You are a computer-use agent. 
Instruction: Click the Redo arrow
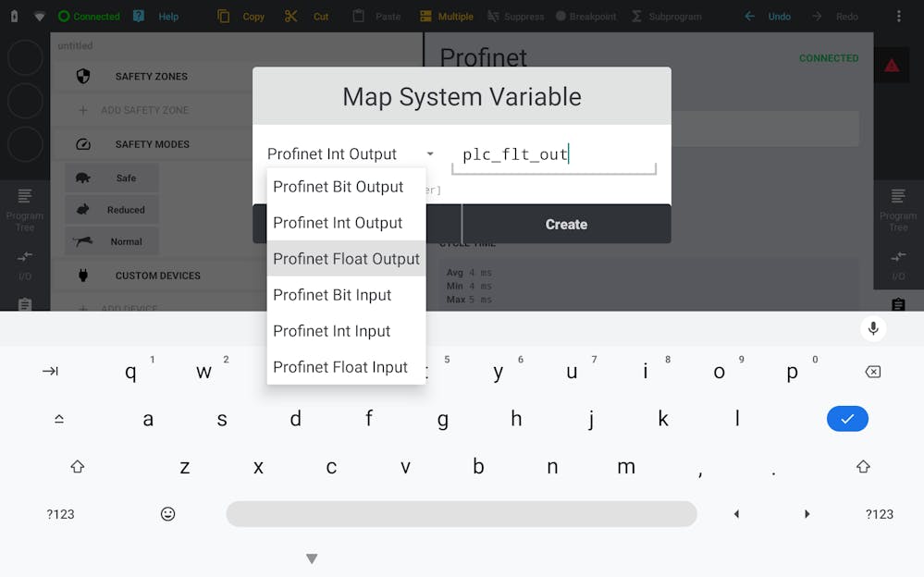coord(817,17)
